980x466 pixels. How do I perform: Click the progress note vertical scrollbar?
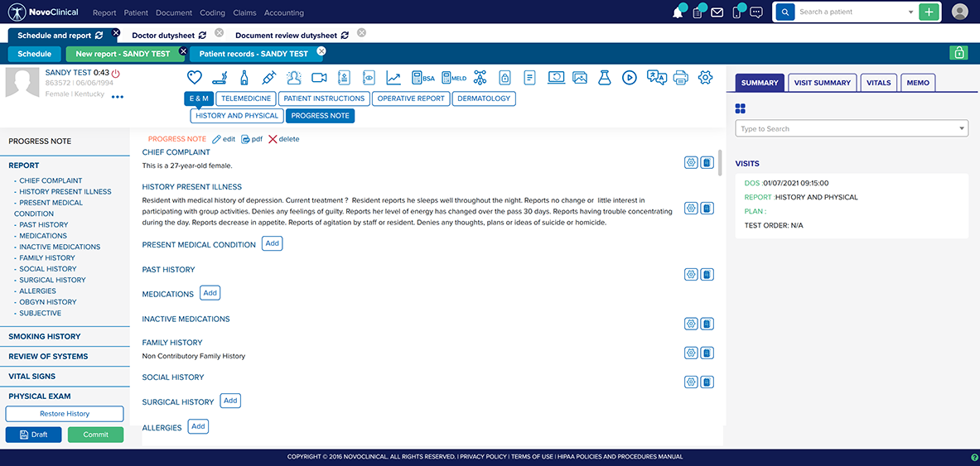click(719, 162)
